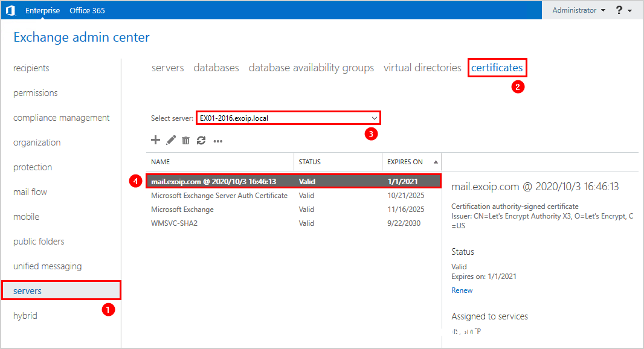Screen dimensions: 644x349
Task: Open the databases tab
Action: tap(216, 68)
